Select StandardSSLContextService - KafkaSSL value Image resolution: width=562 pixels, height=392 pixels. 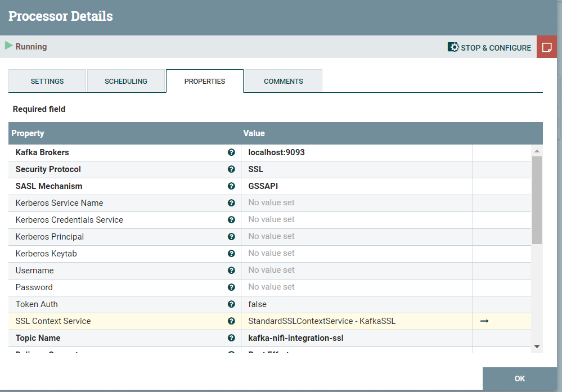pos(322,321)
